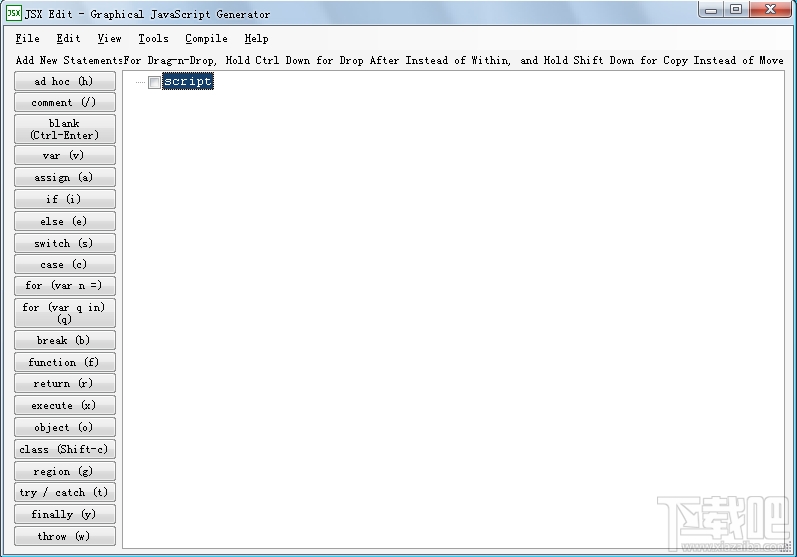This screenshot has height=557, width=797.
Task: Select the script tree node
Action: pos(188,81)
